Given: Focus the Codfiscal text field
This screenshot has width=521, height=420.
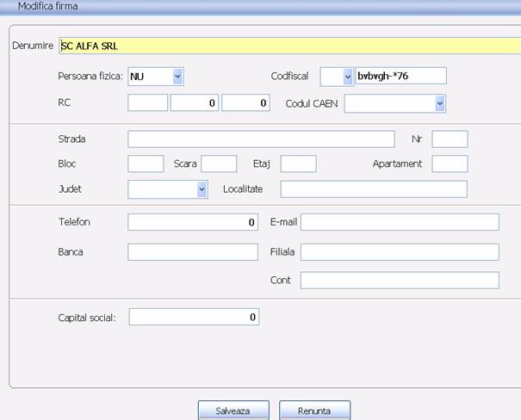Looking at the screenshot, I should [400, 77].
